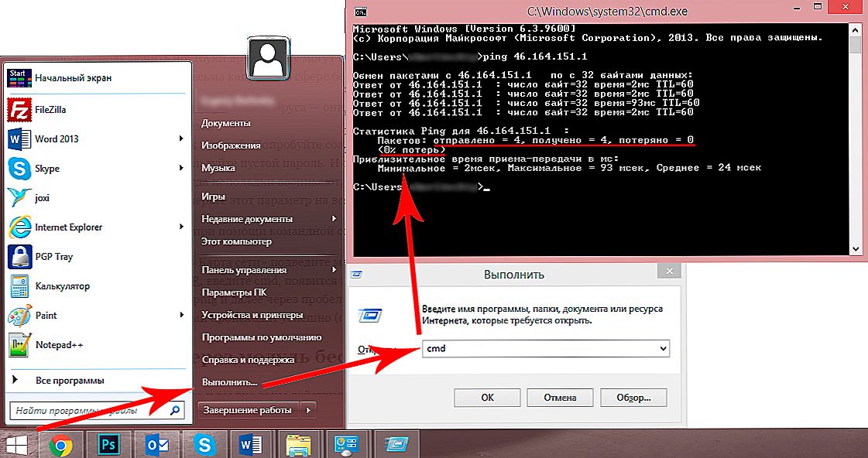Click Выполнить... in Start menu
This screenshot has width=868, height=458.
230,381
